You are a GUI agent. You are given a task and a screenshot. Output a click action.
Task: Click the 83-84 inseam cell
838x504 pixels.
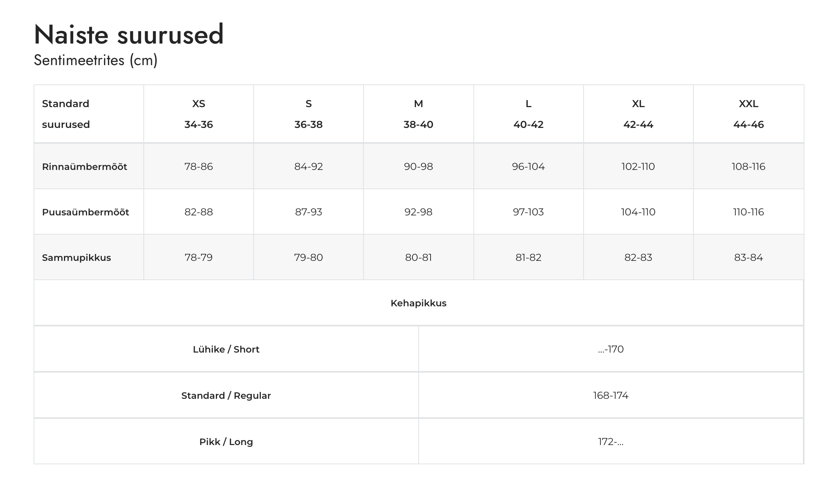748,257
